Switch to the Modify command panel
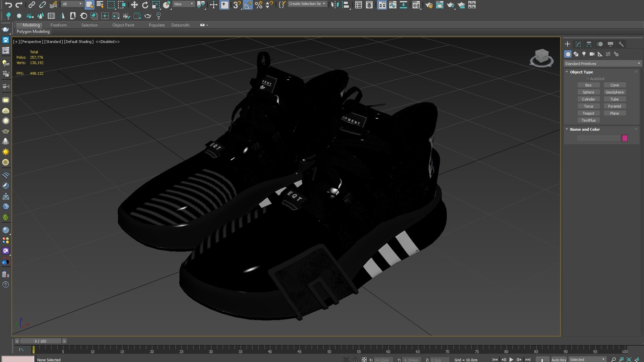The height and width of the screenshot is (362, 644). tap(578, 44)
